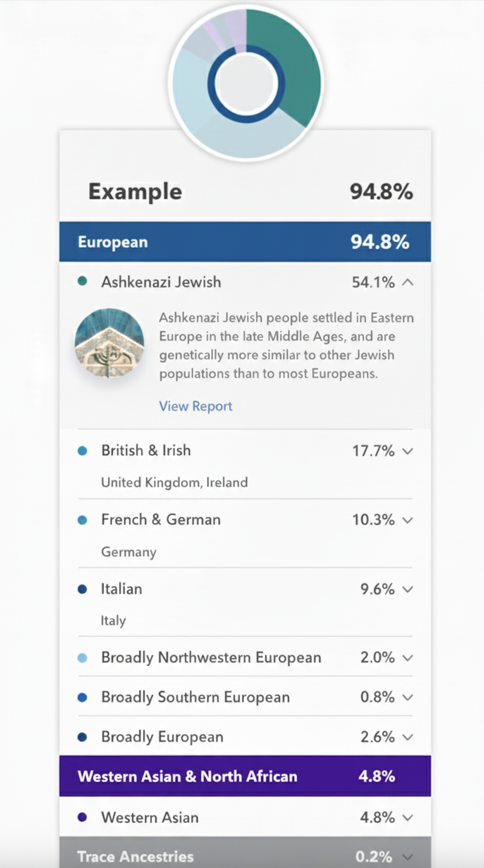Expand the French & German chevron
The image size is (484, 868).
408,520
